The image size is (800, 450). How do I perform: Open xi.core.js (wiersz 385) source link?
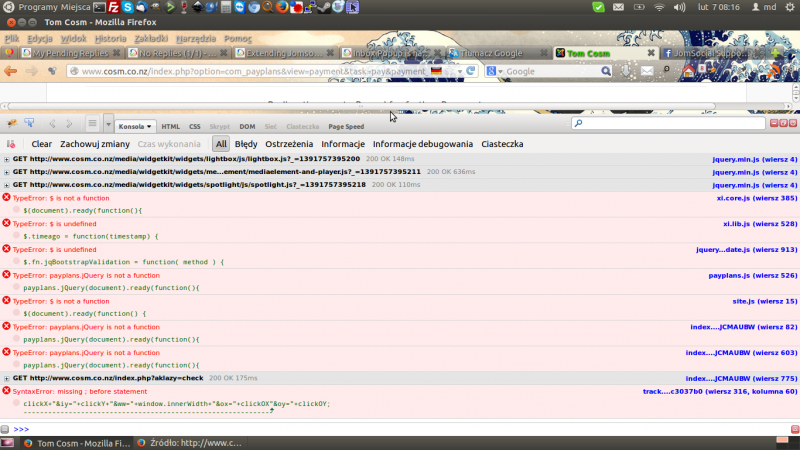tap(757, 198)
